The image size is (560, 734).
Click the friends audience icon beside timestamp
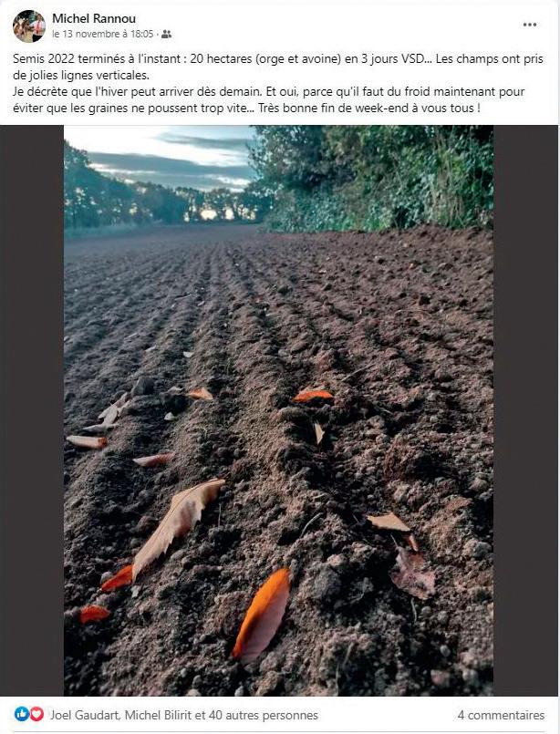(x=167, y=34)
